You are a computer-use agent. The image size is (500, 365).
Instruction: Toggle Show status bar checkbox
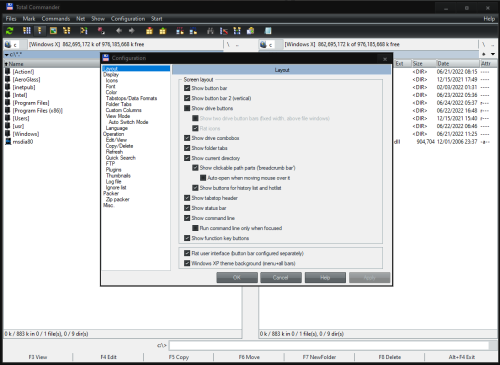[187, 208]
